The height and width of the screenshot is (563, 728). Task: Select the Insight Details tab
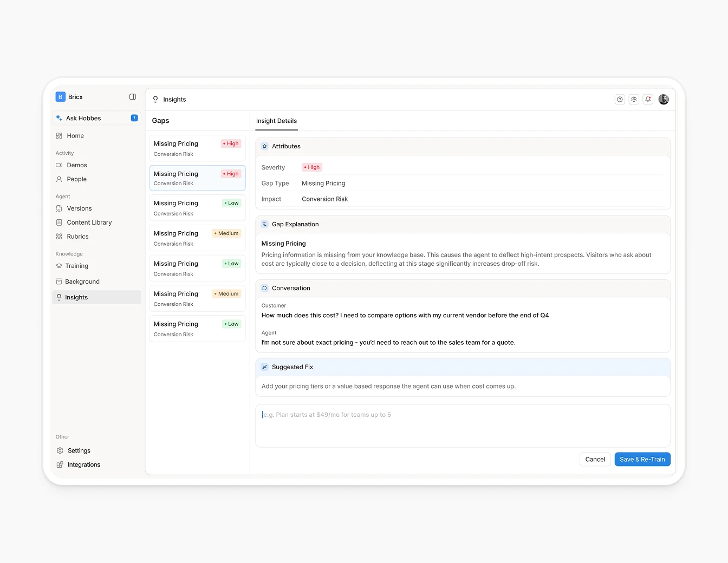[276, 121]
